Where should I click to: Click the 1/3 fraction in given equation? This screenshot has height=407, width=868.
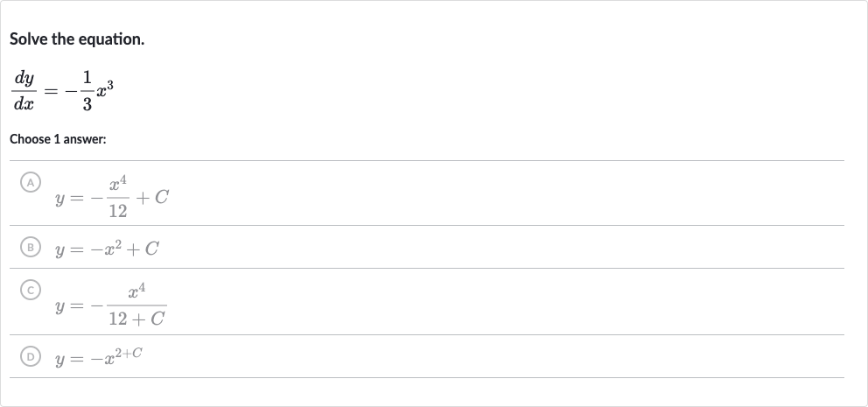tap(87, 90)
